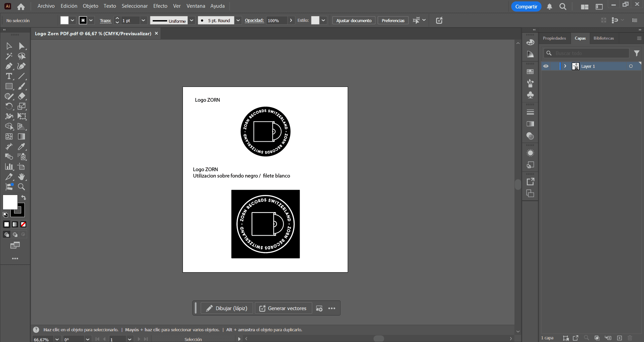The height and width of the screenshot is (342, 644).
Task: Select the Eyedropper tool
Action: [x=22, y=147]
